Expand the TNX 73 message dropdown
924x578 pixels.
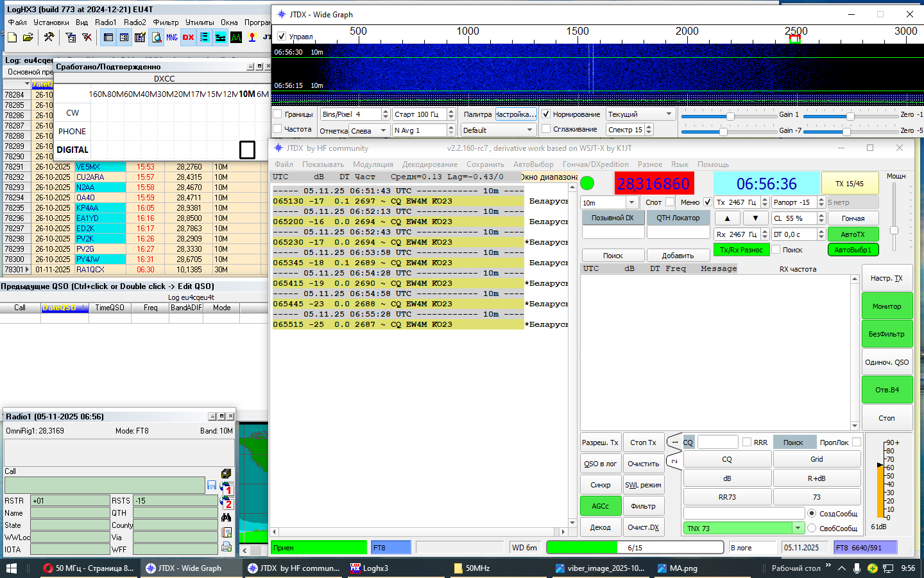click(x=798, y=529)
